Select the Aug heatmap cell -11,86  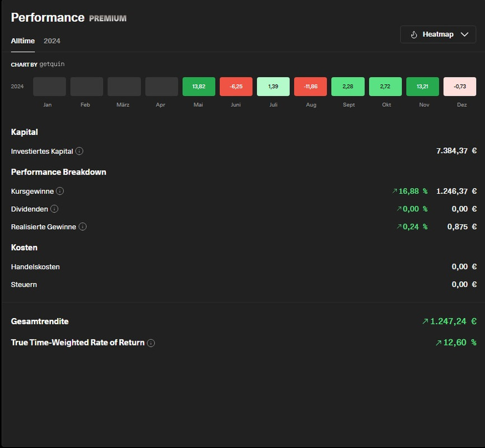311,86
